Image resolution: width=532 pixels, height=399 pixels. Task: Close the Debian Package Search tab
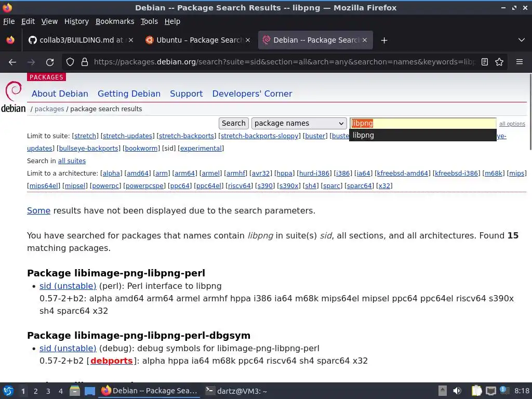(x=365, y=40)
